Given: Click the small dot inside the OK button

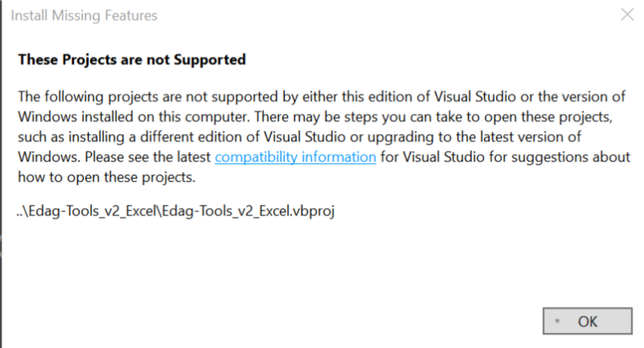Looking at the screenshot, I should point(555,321).
